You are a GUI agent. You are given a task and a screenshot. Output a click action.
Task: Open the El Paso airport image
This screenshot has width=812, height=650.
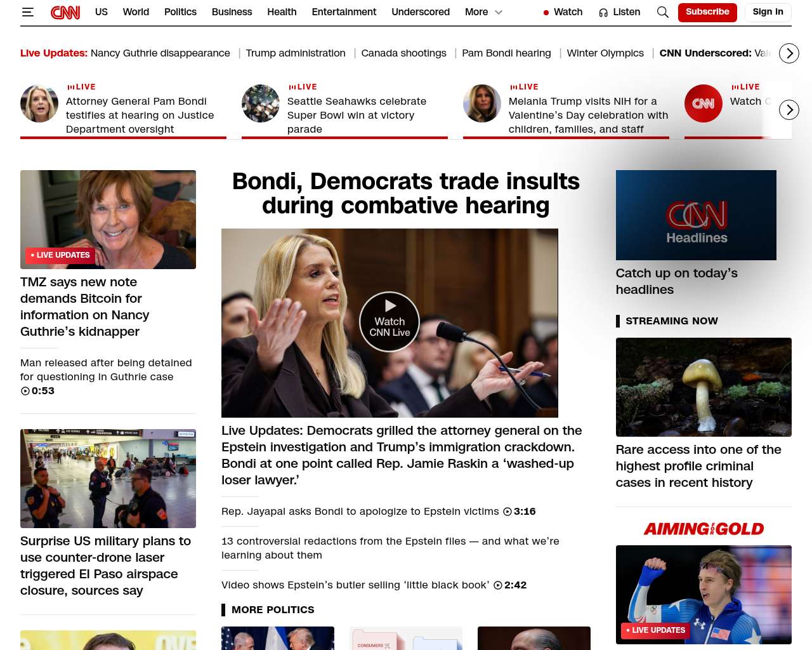click(x=108, y=479)
